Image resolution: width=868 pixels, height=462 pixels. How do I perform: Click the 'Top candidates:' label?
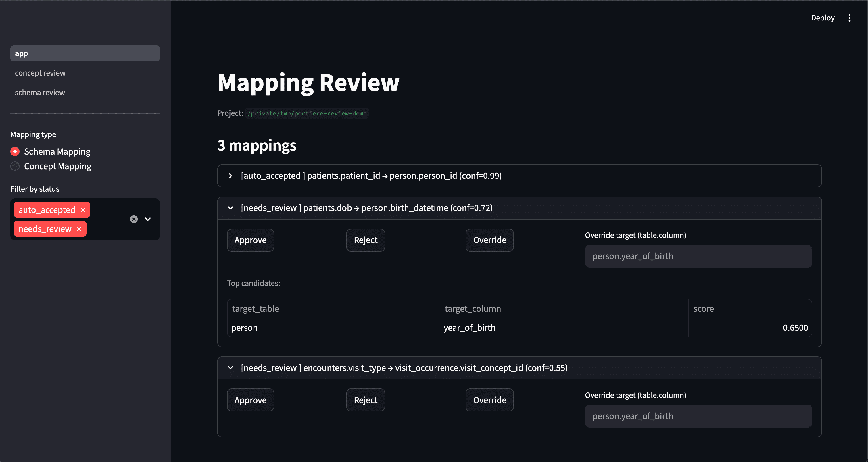(x=254, y=283)
